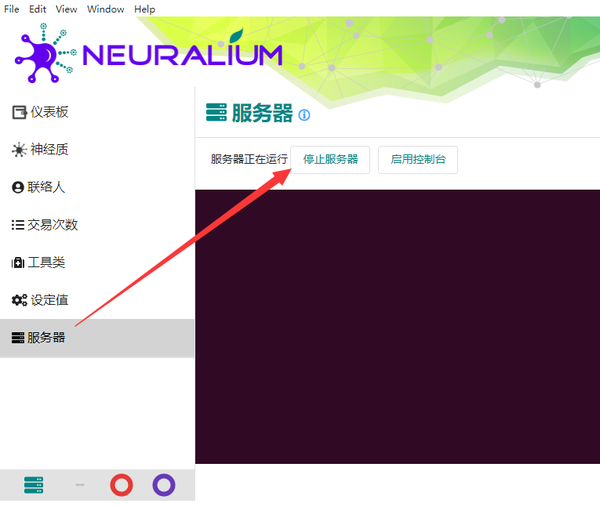Open 联络人 contacts via its person icon
Image resolution: width=600 pixels, height=507 pixels.
pos(18,187)
